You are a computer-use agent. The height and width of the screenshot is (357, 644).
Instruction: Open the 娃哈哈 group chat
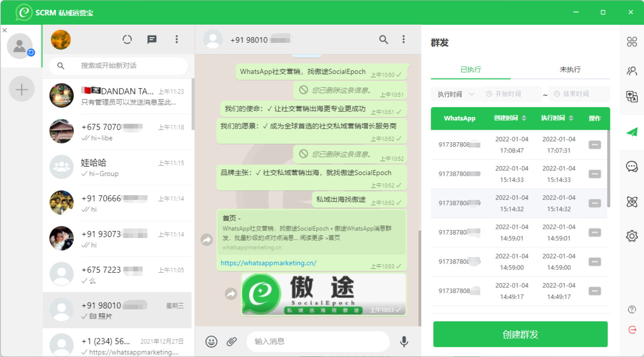117,167
